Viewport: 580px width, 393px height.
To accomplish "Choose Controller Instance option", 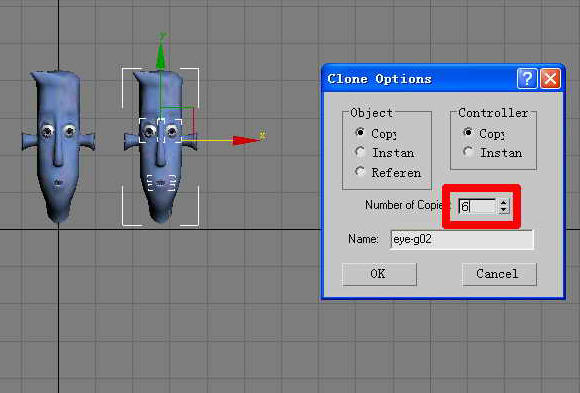I will 468,152.
